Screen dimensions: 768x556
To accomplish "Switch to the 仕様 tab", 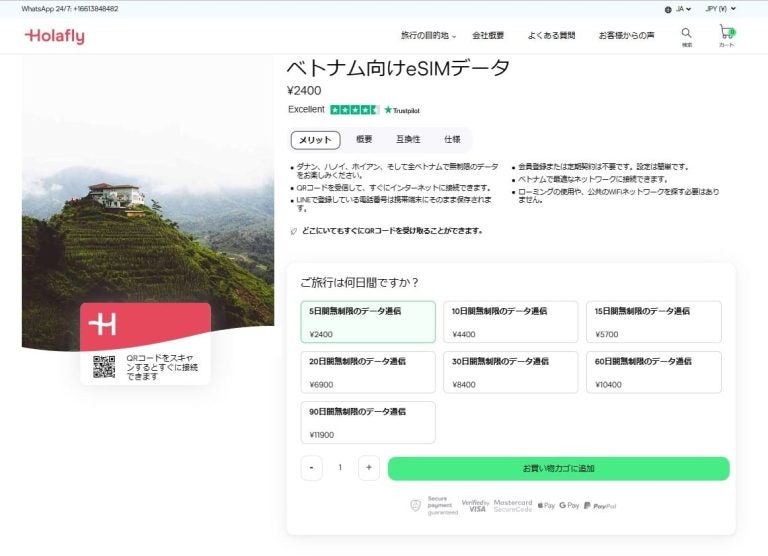I will 452,140.
